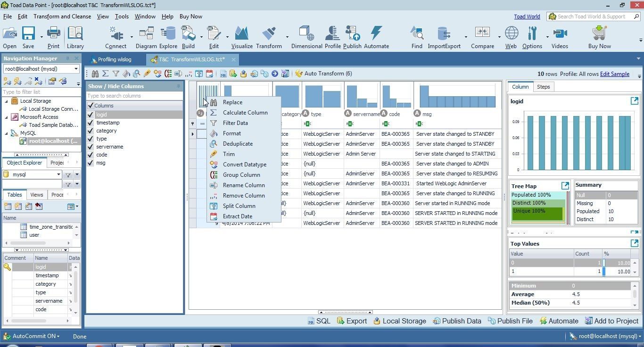Uncheck the code column checkbox
Image resolution: width=644 pixels, height=347 pixels.
(x=91, y=155)
